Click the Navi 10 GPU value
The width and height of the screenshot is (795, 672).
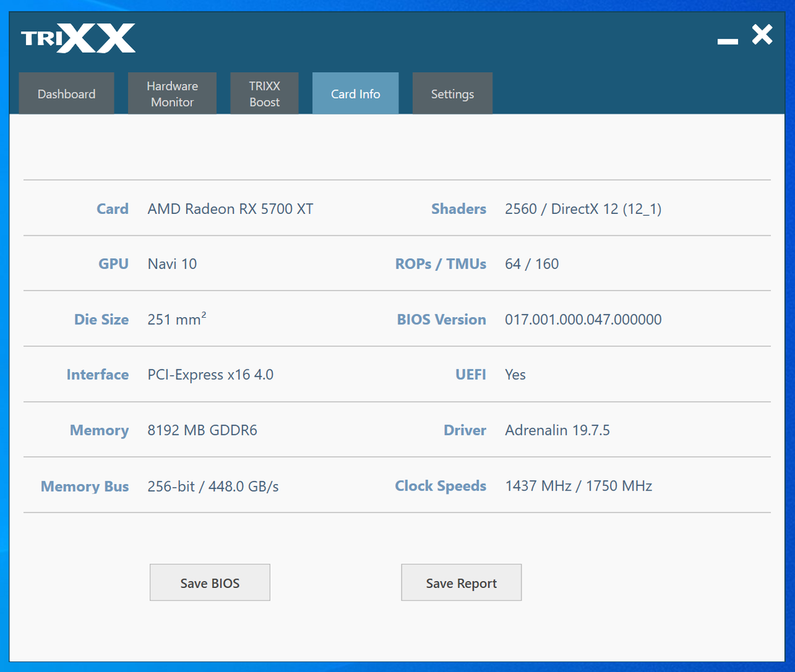point(172,264)
